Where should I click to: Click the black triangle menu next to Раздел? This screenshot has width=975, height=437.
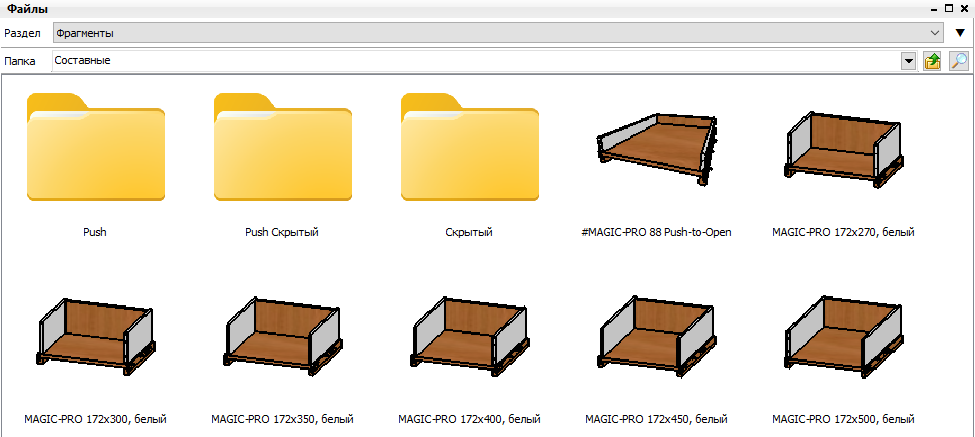point(959,33)
